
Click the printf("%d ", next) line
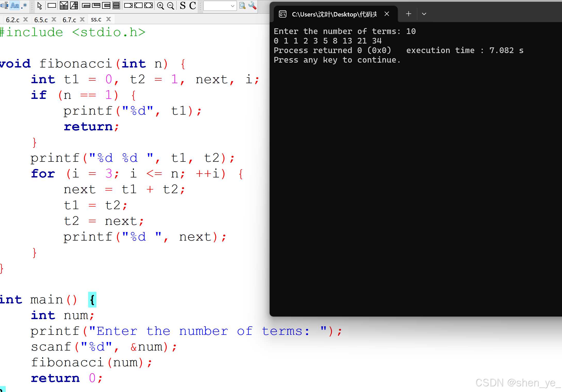click(145, 237)
